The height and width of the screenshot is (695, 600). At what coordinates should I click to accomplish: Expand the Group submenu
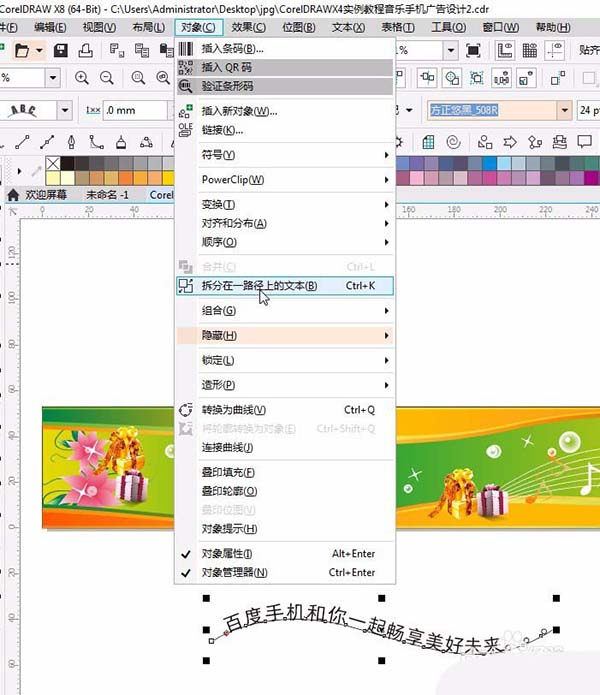(x=284, y=310)
